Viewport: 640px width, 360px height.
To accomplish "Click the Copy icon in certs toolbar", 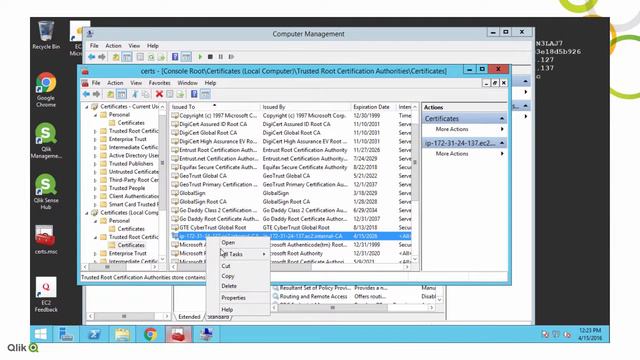I will (146, 94).
